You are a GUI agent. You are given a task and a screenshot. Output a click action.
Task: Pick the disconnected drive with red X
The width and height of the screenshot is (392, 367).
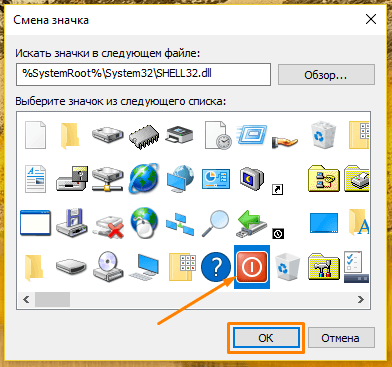pyautogui.click(x=108, y=227)
